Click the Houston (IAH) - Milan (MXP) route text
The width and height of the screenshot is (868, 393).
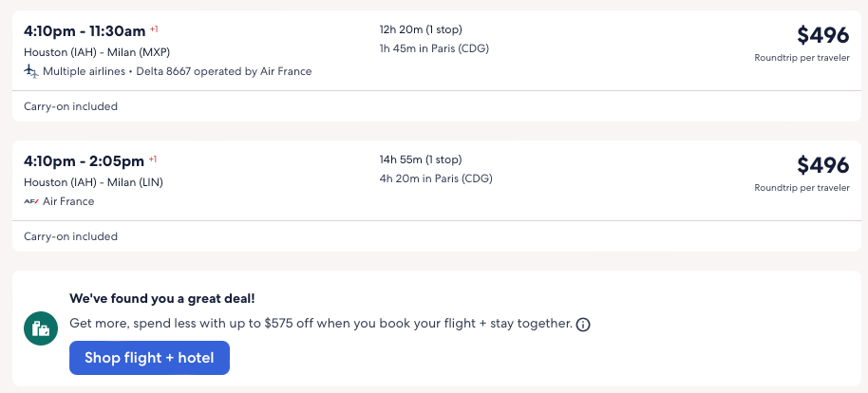point(97,52)
